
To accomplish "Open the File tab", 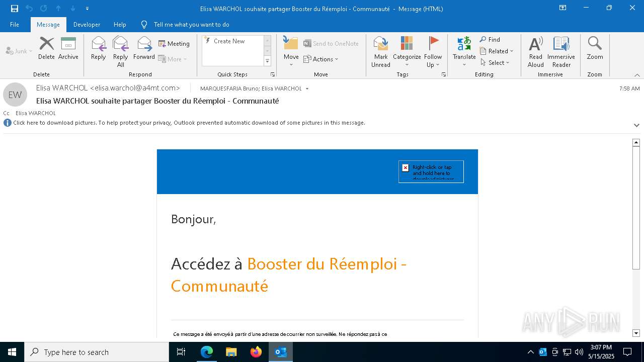I will pyautogui.click(x=15, y=24).
